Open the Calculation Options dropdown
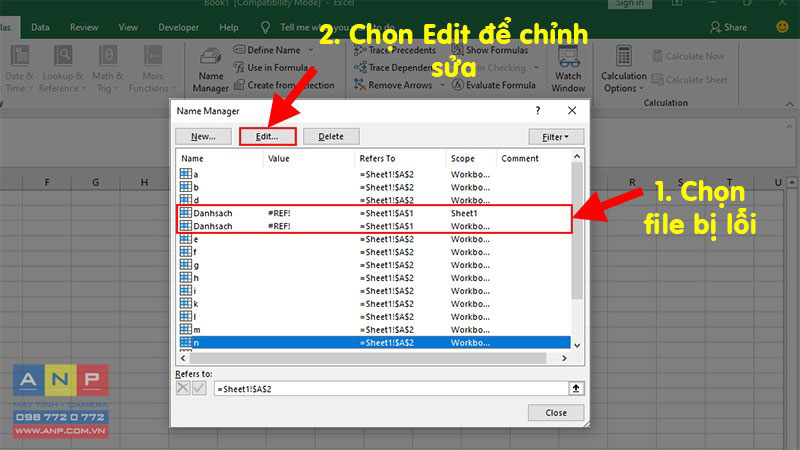800x450 pixels. pos(623,69)
